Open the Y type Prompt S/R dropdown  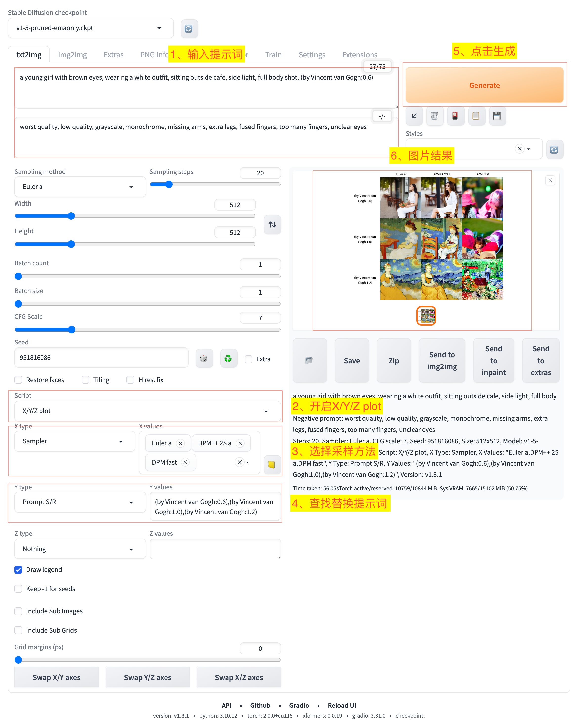tap(80, 502)
